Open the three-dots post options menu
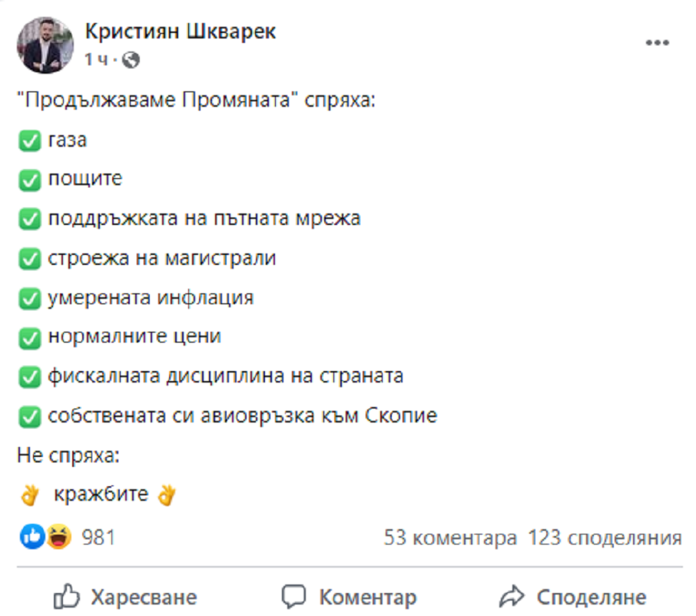 [x=657, y=43]
